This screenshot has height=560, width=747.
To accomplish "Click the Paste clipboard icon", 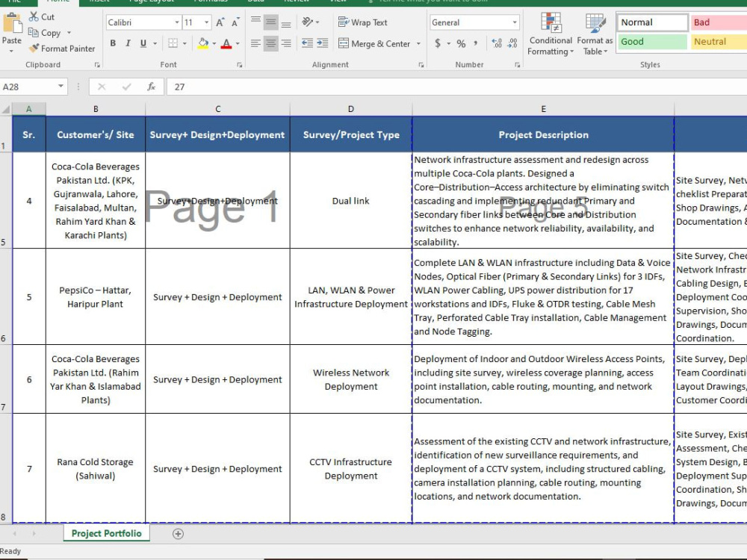I will pos(12,23).
